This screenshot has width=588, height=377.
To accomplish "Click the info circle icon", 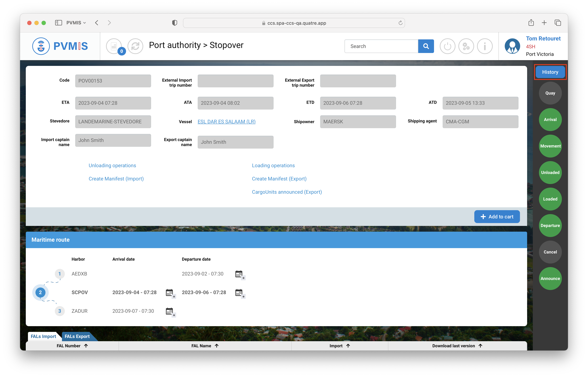I will 485,46.
